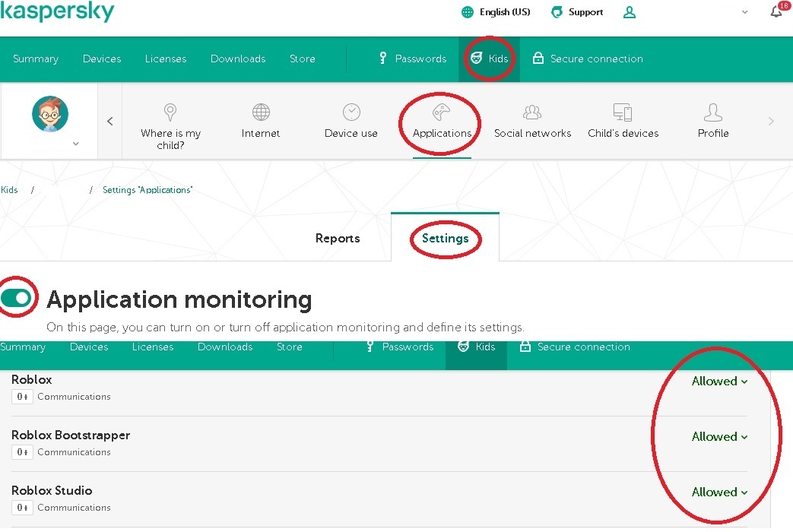793x532 pixels.
Task: Click the Kids breadcrumb link
Action: tap(9, 190)
